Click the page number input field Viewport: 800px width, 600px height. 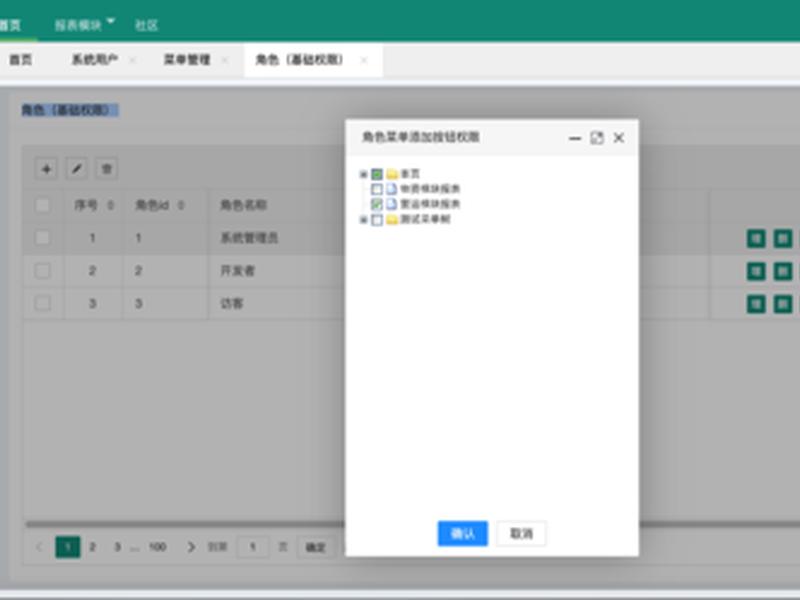(253, 547)
